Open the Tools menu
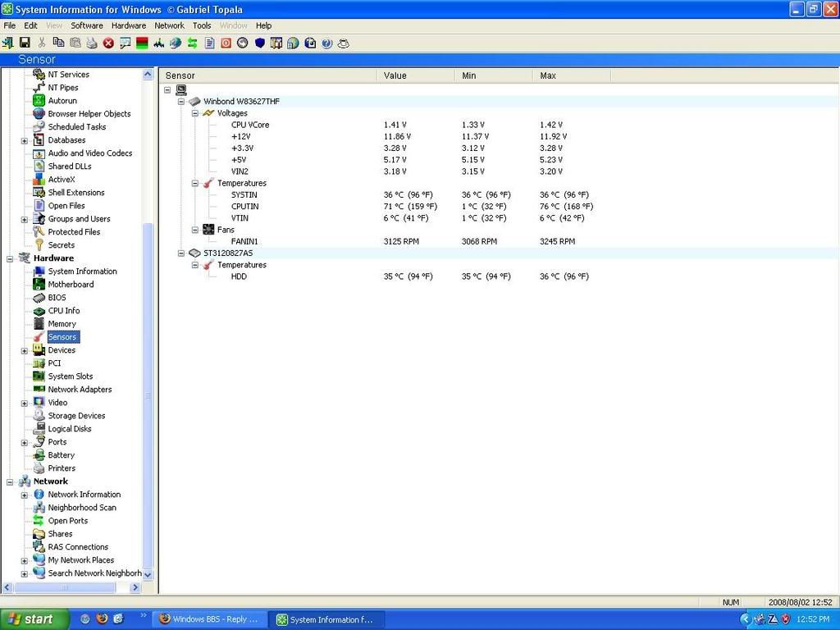840x630 pixels. [202, 25]
